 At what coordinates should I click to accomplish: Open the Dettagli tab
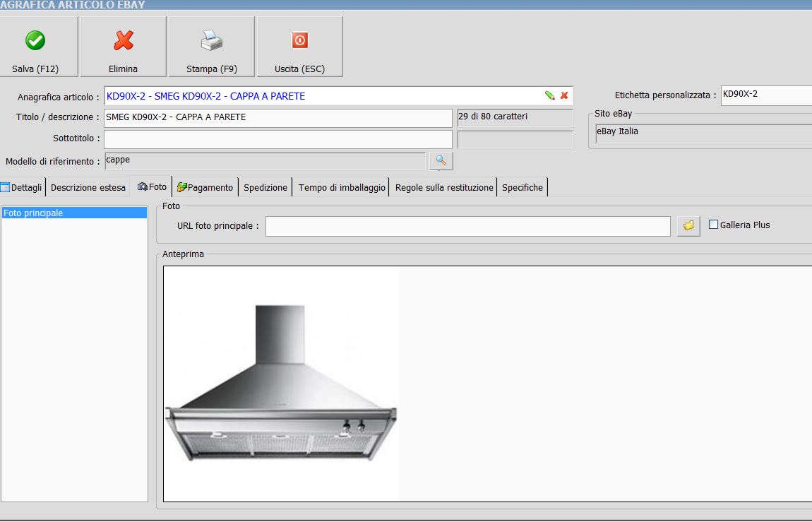tap(22, 187)
